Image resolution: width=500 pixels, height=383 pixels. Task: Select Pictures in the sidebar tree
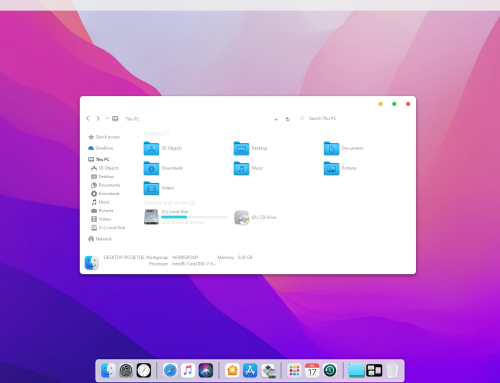coord(102,211)
